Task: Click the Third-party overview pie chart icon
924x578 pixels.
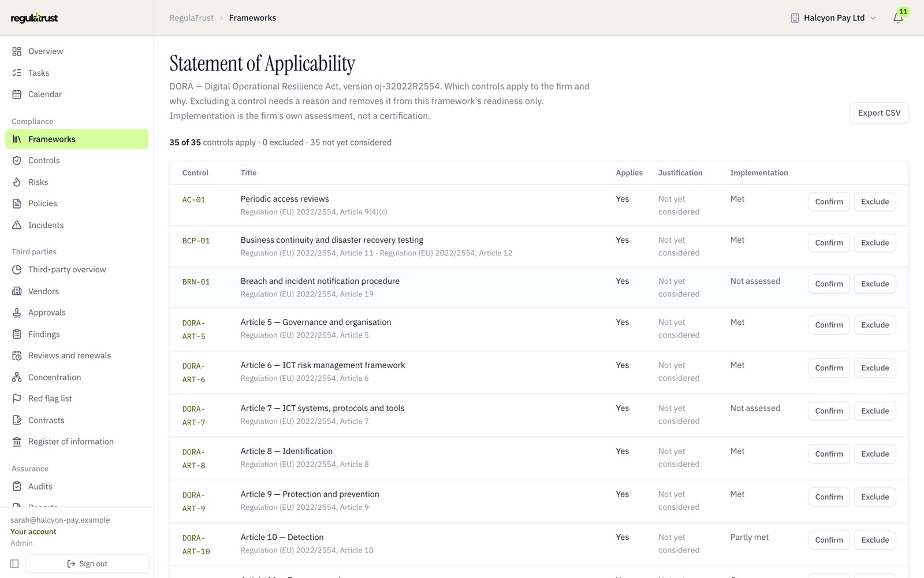Action: [17, 270]
